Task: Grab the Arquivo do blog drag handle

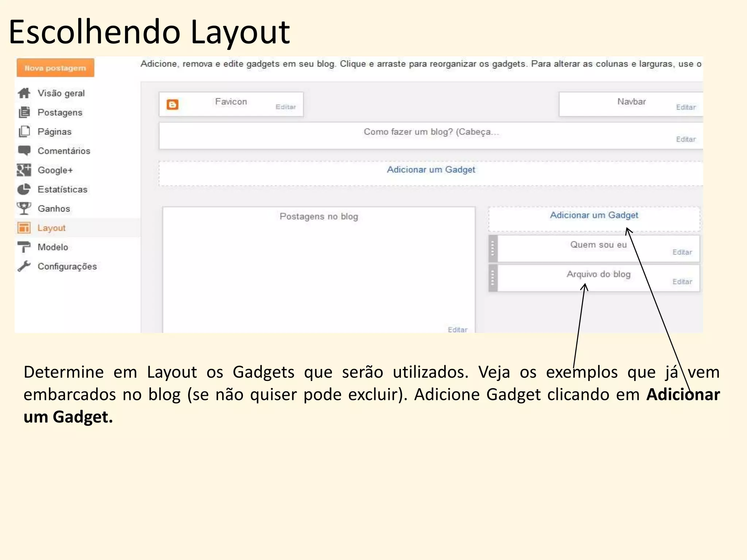Action: [493, 278]
